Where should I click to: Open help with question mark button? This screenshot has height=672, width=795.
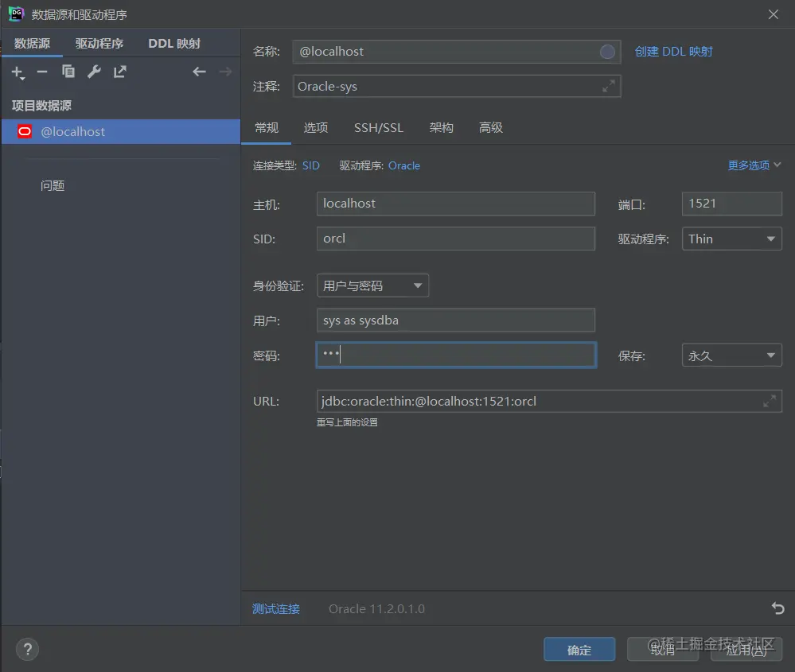click(x=27, y=649)
